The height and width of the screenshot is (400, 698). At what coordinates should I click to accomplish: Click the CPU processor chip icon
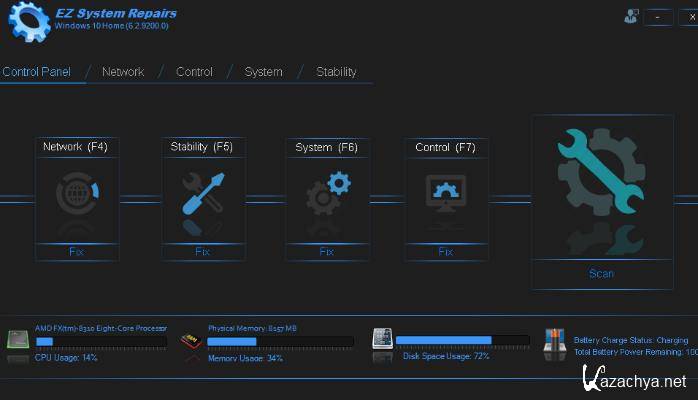click(x=19, y=342)
